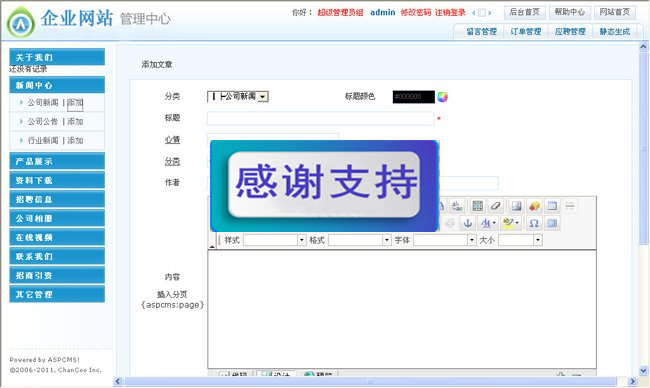Click 添加 next to 行业新闻
The image size is (650, 388).
click(x=75, y=141)
